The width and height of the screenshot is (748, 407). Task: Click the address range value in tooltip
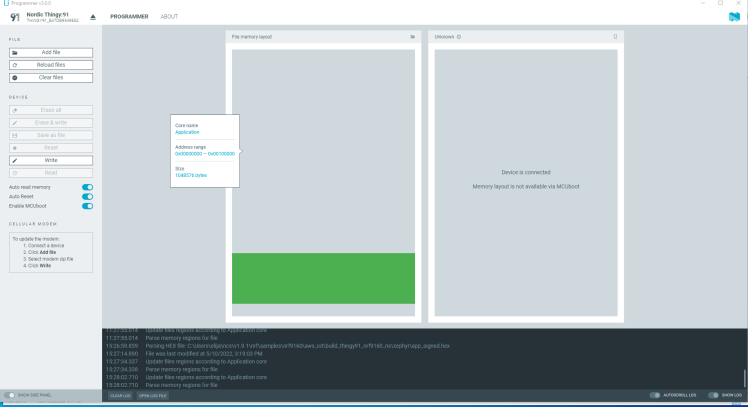pyautogui.click(x=205, y=154)
